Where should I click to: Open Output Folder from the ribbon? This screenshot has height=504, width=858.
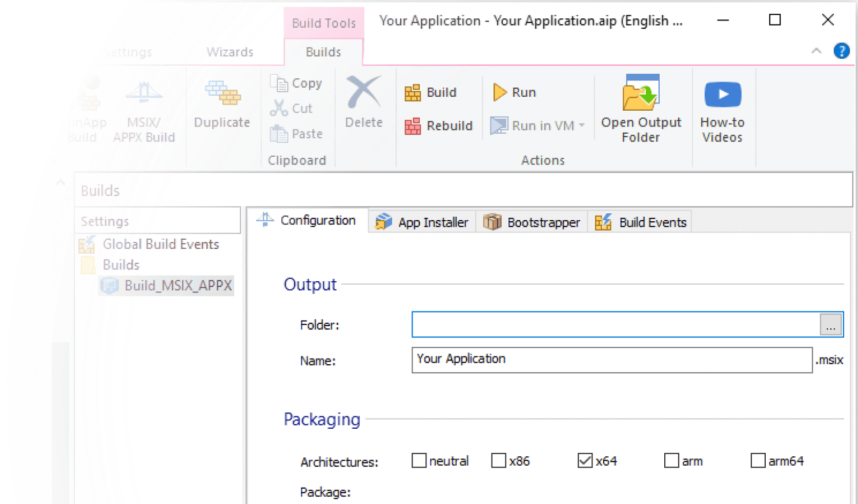[x=641, y=109]
